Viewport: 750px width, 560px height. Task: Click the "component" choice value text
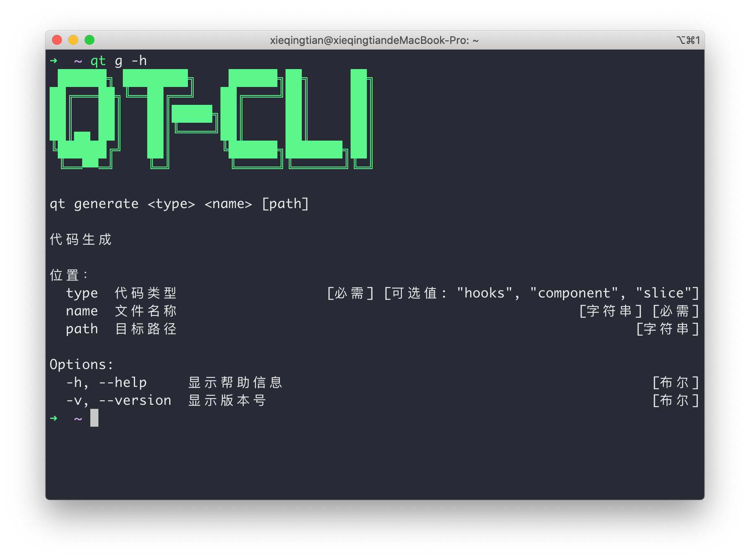coord(574,293)
